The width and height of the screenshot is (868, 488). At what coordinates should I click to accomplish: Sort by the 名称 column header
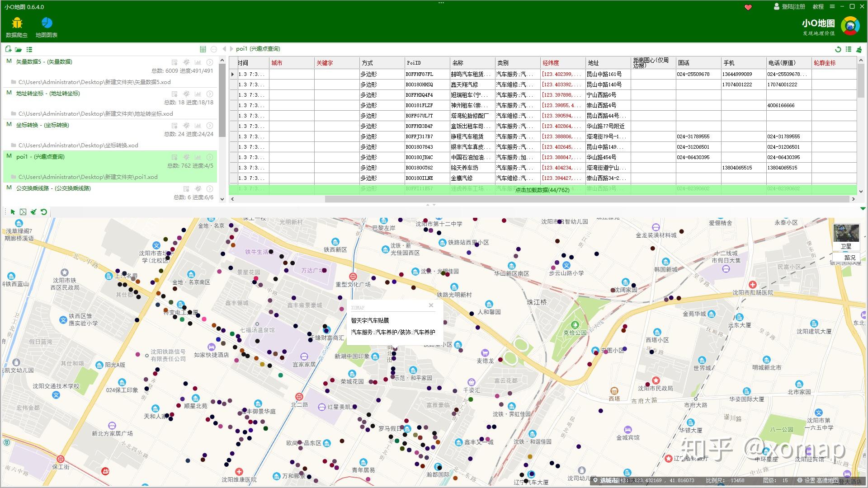coord(472,63)
